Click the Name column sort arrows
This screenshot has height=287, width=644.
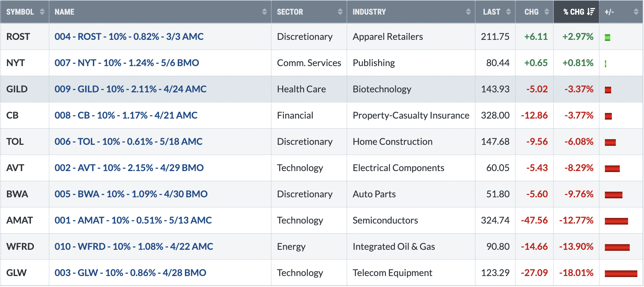click(x=264, y=12)
